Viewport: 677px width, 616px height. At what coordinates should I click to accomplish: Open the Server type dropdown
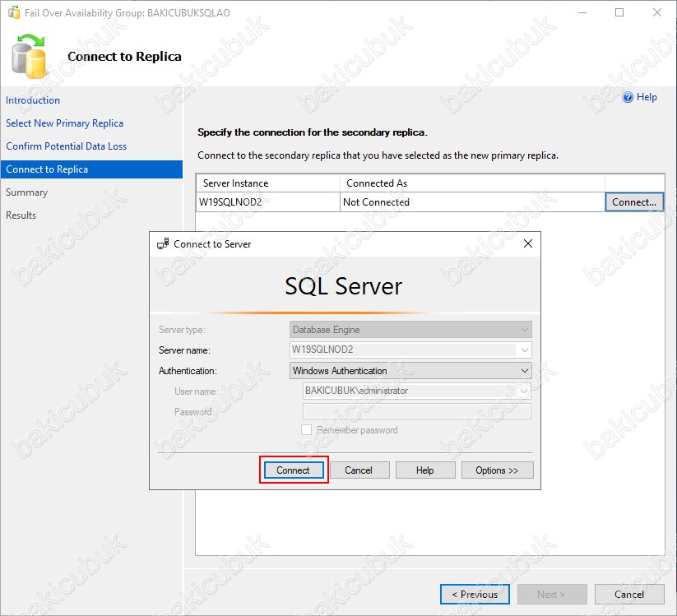point(410,330)
